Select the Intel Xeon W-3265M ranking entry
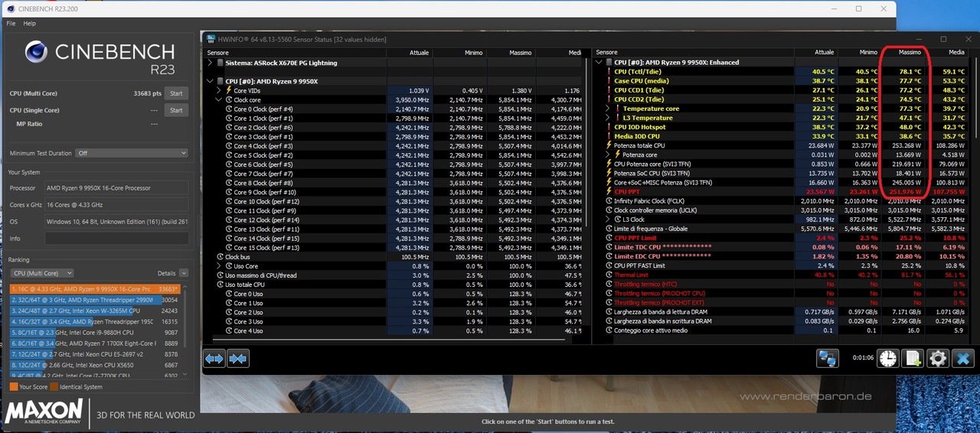 [94, 311]
